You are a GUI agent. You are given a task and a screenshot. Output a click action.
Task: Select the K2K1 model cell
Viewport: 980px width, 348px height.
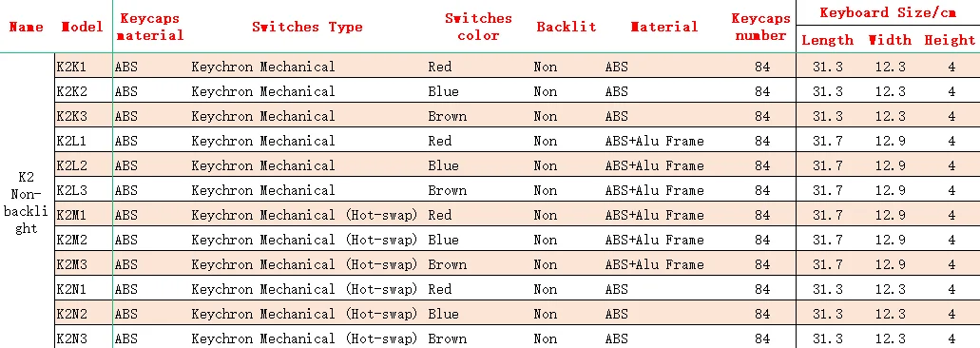[84, 67]
